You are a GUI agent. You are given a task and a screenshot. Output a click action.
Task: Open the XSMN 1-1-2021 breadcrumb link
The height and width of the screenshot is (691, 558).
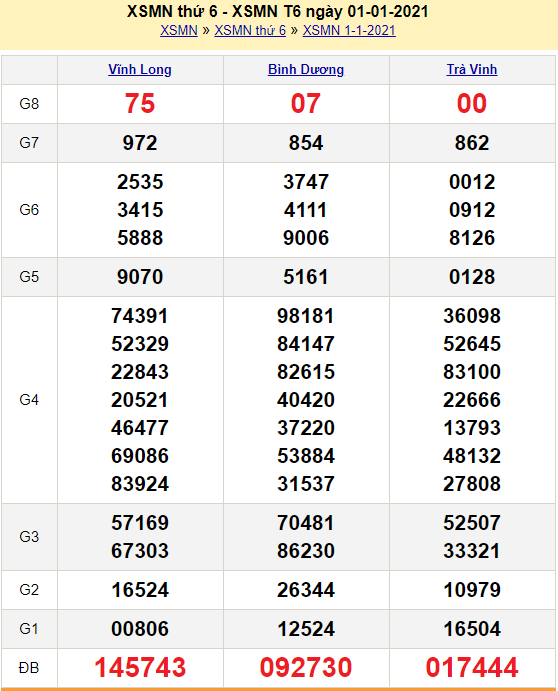349,30
